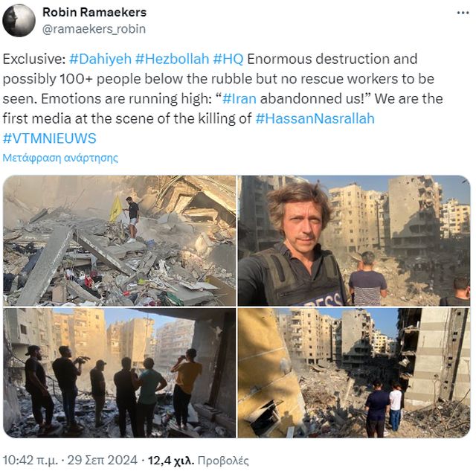Open the @ramaekers_robin handle link
The height and width of the screenshot is (471, 476).
coord(94,29)
